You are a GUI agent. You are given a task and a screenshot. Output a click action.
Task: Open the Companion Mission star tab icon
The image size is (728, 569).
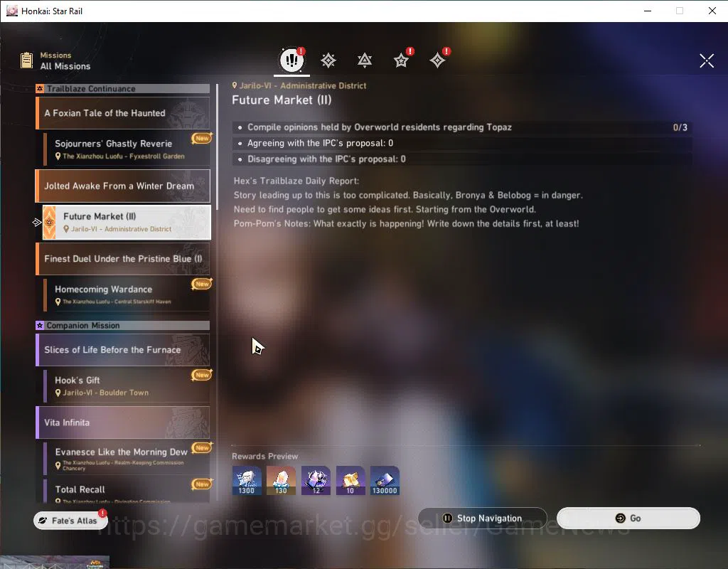(401, 60)
